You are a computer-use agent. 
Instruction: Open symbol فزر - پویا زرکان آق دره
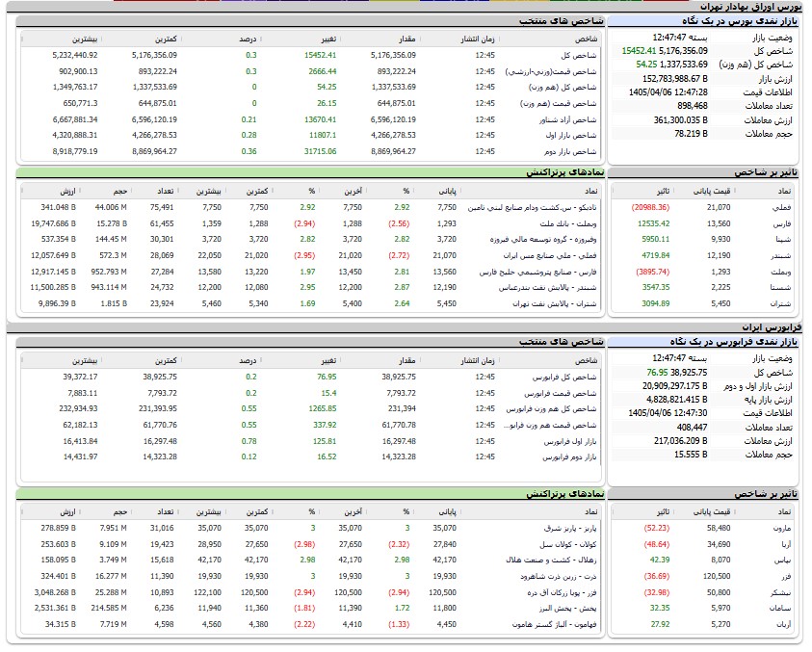562,593
